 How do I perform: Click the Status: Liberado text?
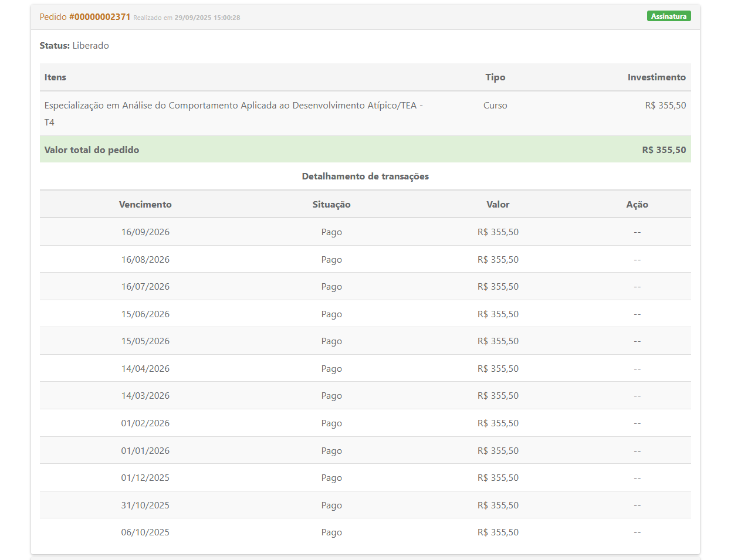[75, 46]
